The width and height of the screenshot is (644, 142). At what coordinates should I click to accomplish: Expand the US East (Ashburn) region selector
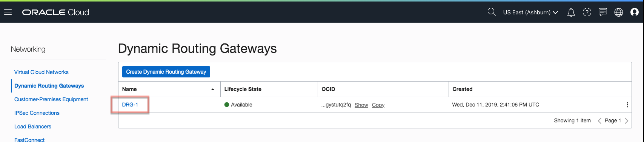point(530,12)
